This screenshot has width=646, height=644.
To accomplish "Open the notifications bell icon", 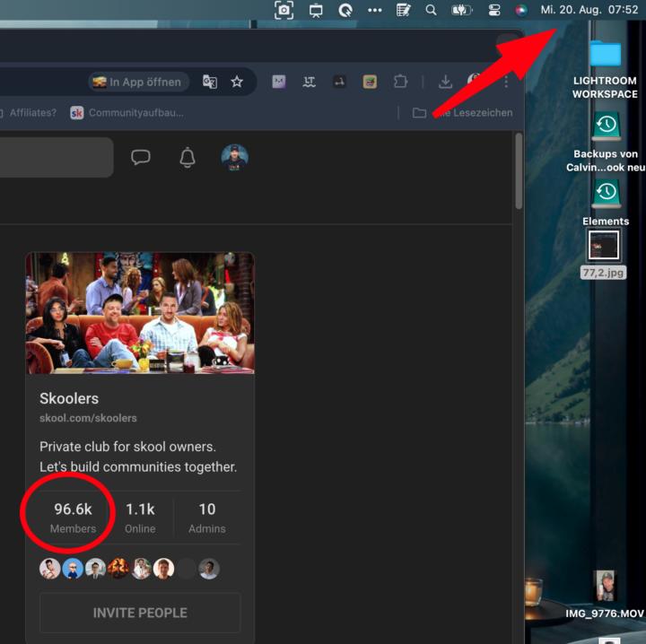I will click(188, 157).
